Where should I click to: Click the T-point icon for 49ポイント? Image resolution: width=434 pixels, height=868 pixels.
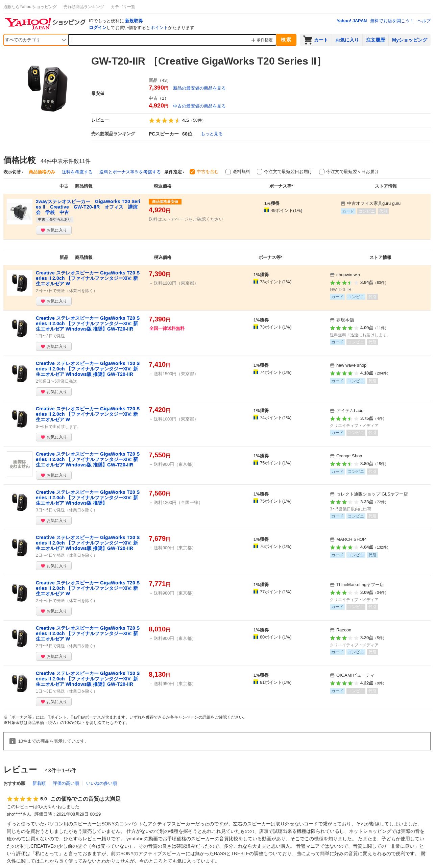click(267, 210)
